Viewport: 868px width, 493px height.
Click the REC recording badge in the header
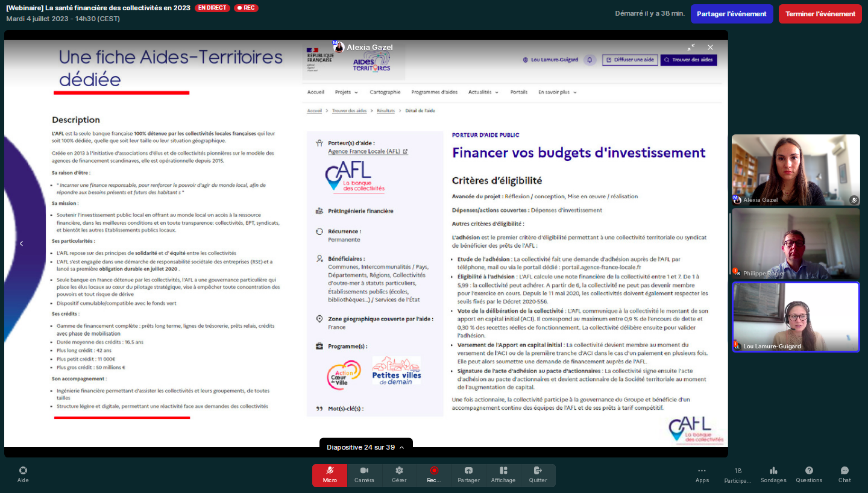click(x=246, y=8)
